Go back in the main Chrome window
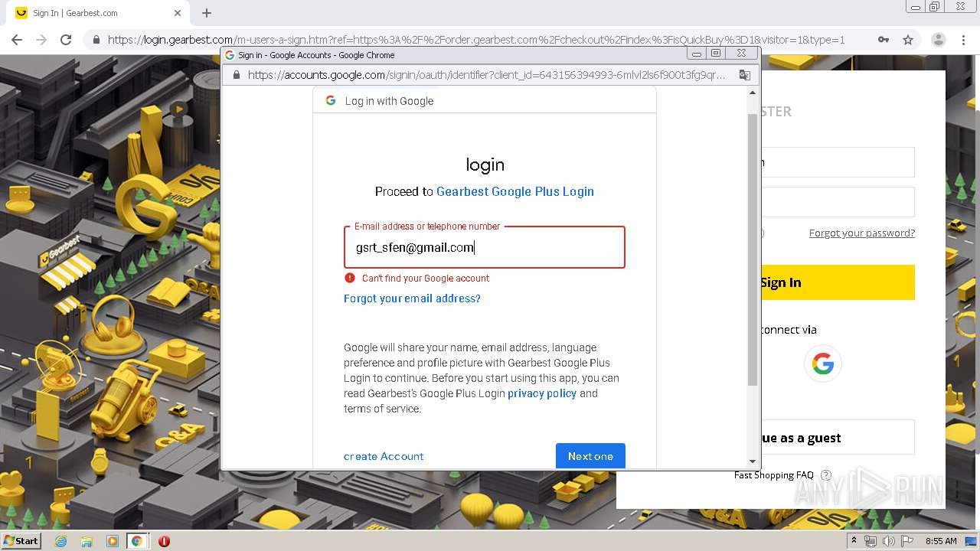Screen dimensions: 980x551 pos(17,40)
